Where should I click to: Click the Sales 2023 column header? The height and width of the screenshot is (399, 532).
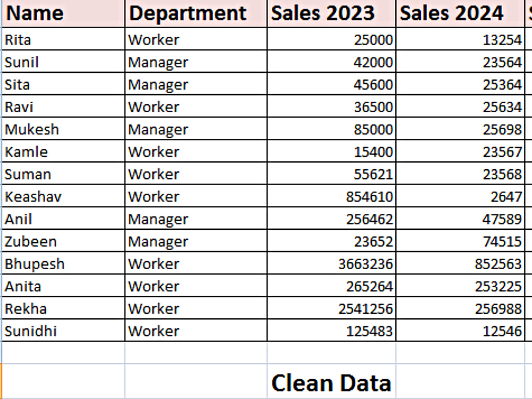[331, 13]
